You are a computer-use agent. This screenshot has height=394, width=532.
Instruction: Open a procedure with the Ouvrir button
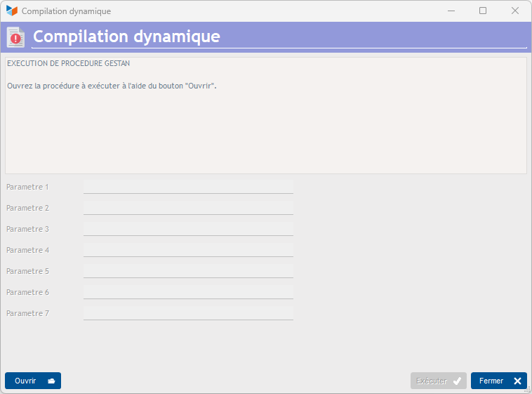[33, 381]
